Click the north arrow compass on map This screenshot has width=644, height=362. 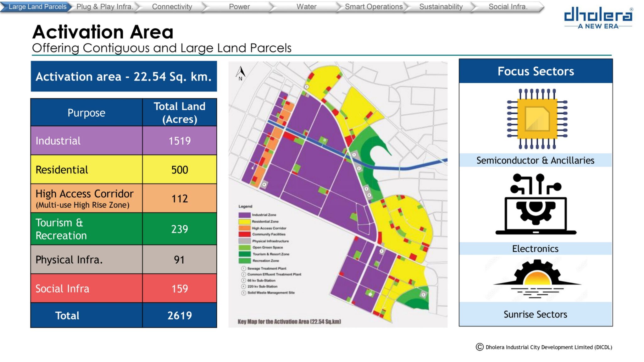coord(241,74)
